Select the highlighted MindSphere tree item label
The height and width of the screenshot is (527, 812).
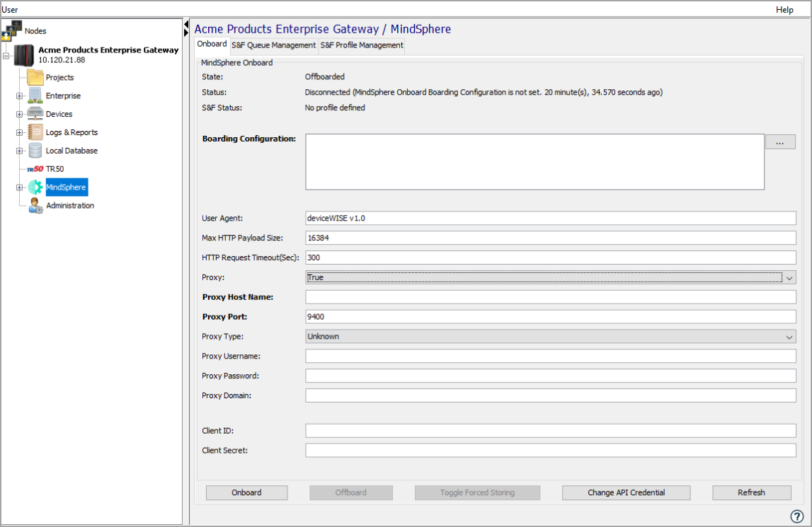pyautogui.click(x=67, y=187)
